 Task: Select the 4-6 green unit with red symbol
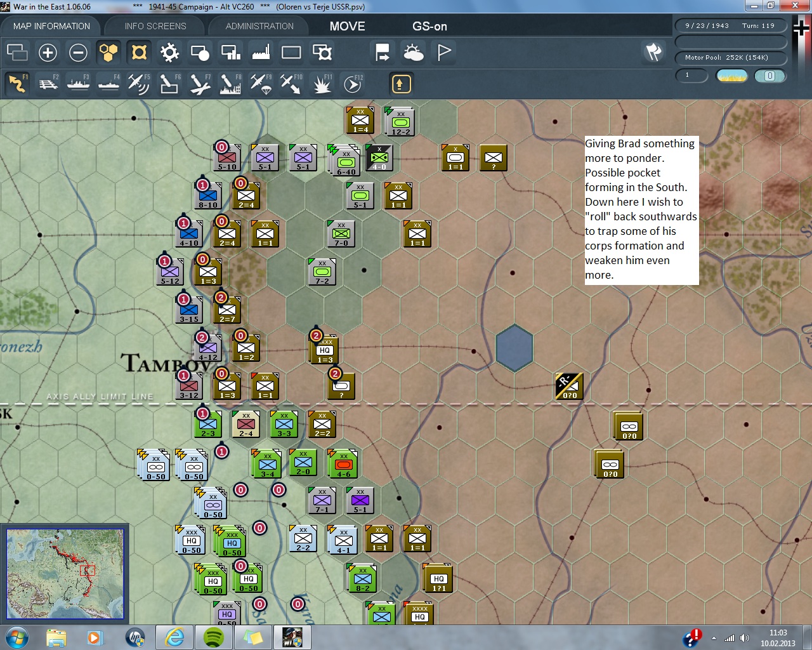343,463
